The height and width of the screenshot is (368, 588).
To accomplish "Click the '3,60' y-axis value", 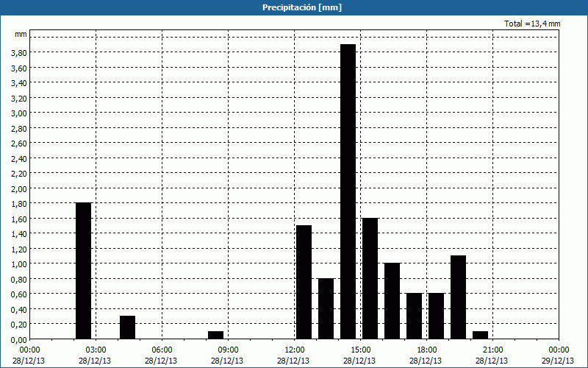I will [19, 68].
